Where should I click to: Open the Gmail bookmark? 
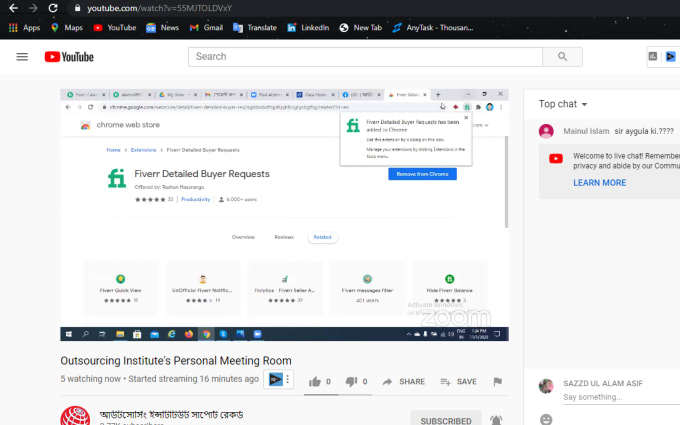coord(206,28)
